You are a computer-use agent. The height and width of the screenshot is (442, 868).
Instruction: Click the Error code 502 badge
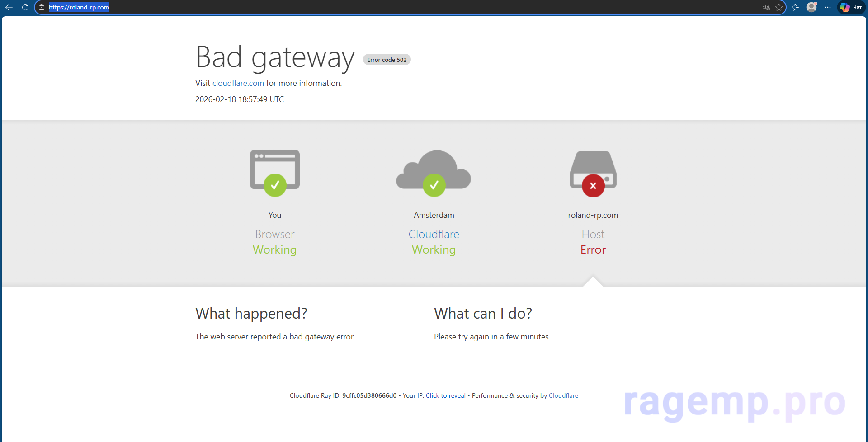tap(387, 60)
